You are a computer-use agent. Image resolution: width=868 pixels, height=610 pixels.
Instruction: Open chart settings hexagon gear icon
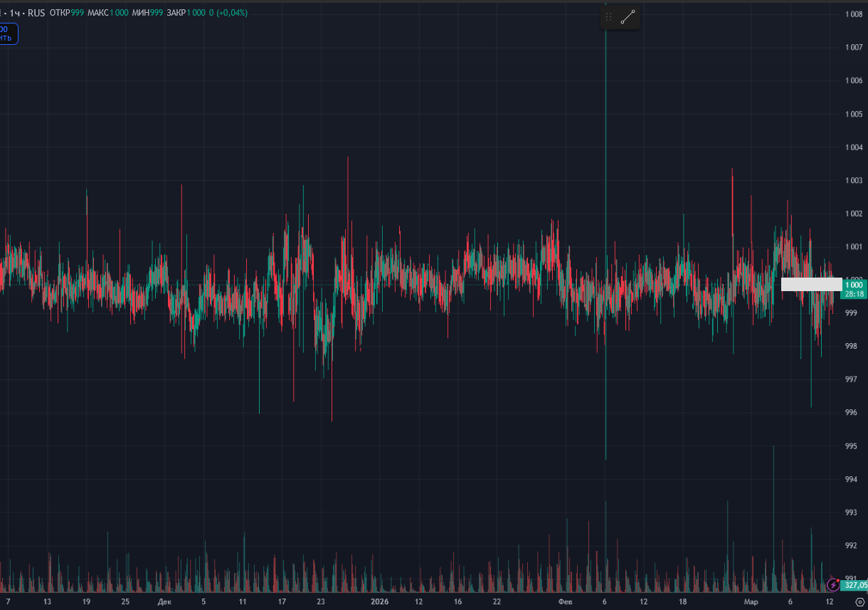[x=859, y=601]
